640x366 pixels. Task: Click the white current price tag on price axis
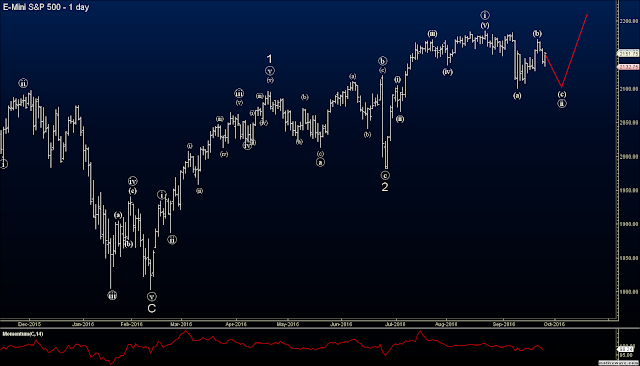(629, 53)
